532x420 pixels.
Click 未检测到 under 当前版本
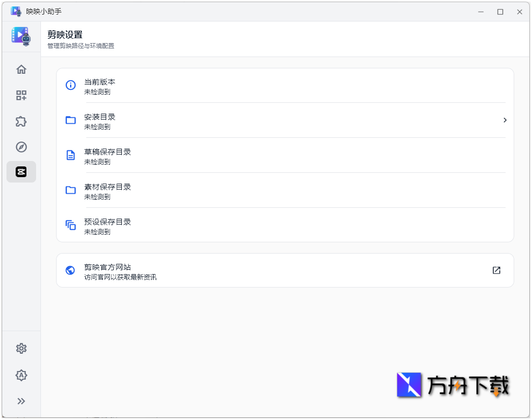98,92
